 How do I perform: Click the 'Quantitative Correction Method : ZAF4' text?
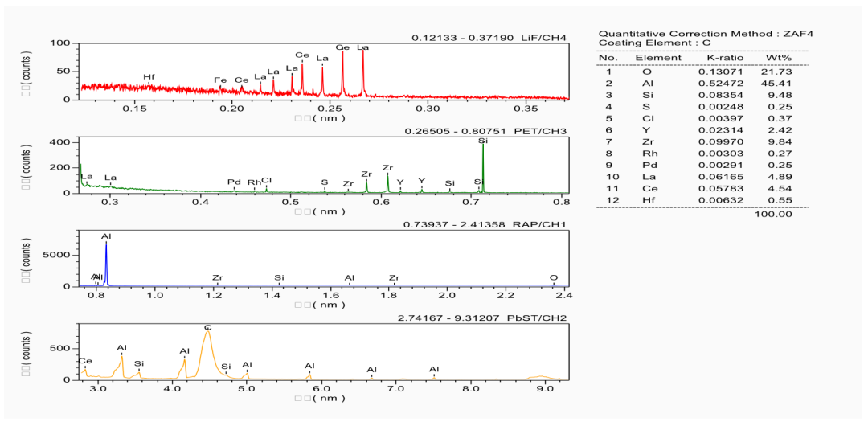click(706, 35)
